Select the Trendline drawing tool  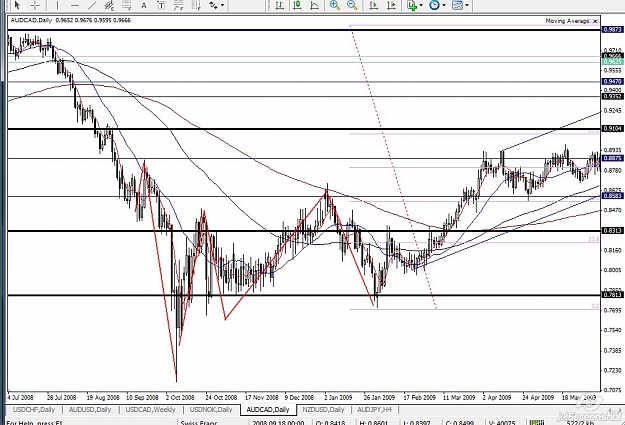92,5
